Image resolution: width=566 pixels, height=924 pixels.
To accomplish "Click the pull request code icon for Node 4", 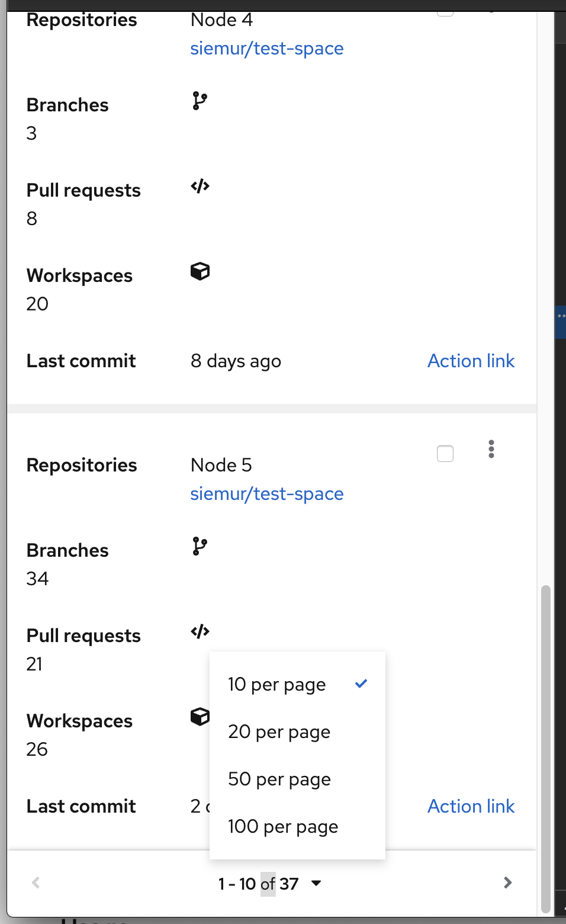I will click(x=200, y=187).
